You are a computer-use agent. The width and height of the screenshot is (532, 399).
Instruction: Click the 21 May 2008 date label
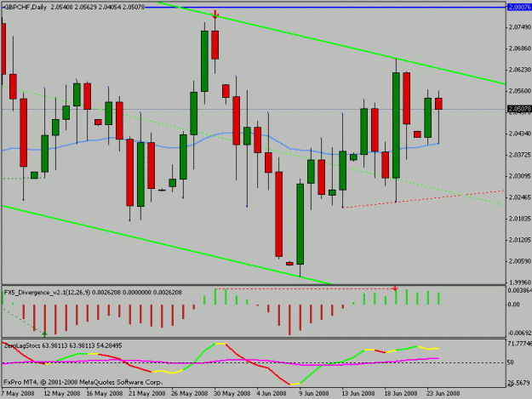point(147,393)
